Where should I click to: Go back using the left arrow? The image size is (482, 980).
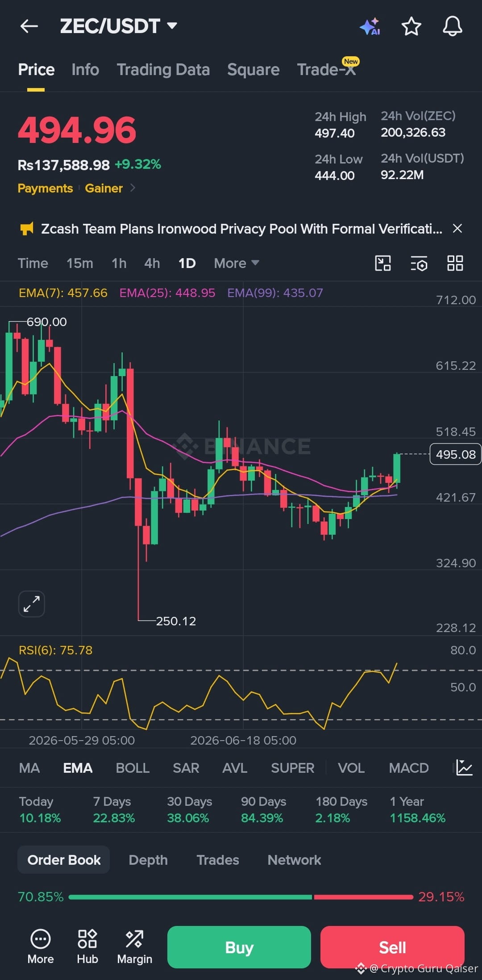[x=29, y=26]
